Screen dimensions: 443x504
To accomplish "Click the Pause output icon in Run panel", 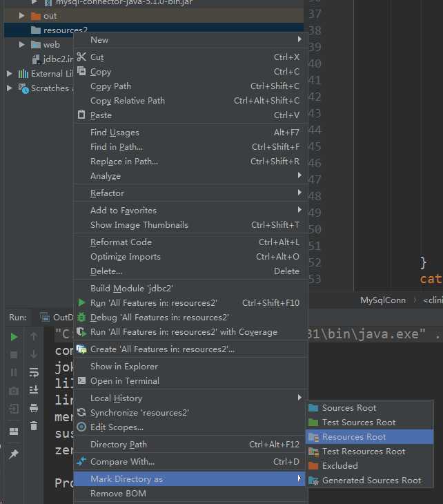I will coord(14,373).
